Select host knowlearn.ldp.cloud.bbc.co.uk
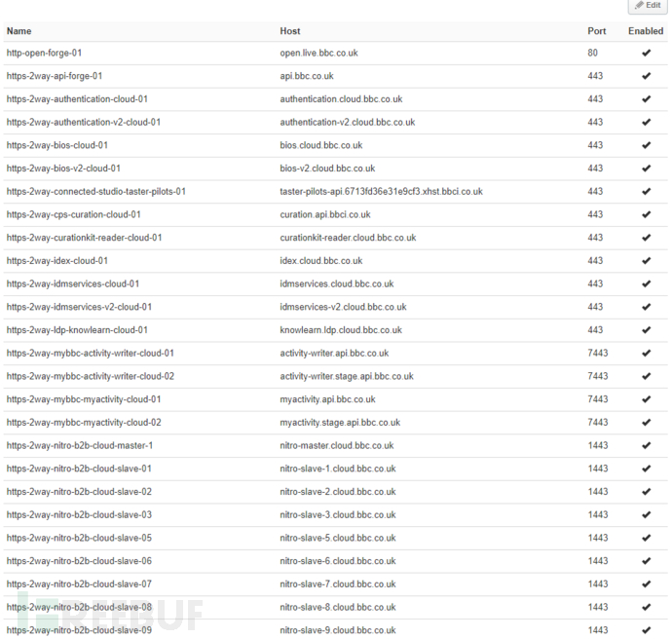The image size is (672, 639). point(341,330)
